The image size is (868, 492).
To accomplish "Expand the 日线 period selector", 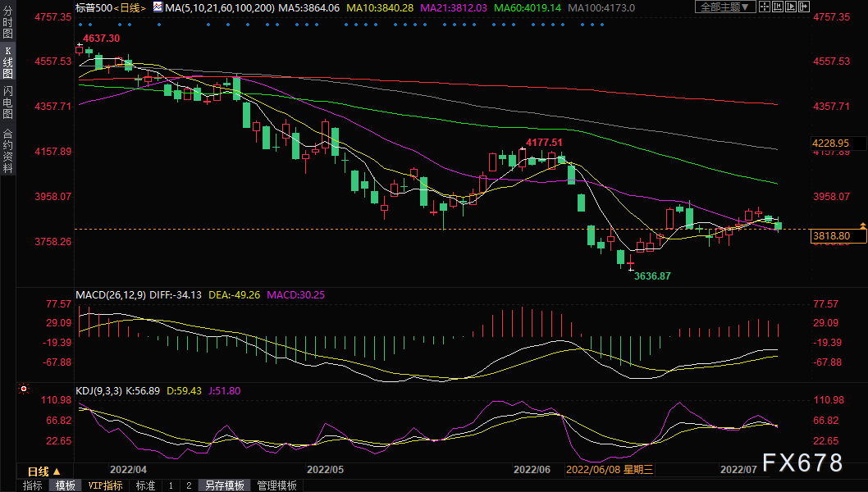I will tap(43, 471).
